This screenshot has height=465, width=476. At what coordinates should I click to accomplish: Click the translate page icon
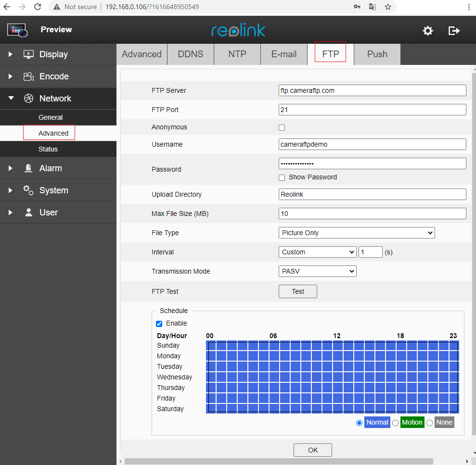pos(372,7)
